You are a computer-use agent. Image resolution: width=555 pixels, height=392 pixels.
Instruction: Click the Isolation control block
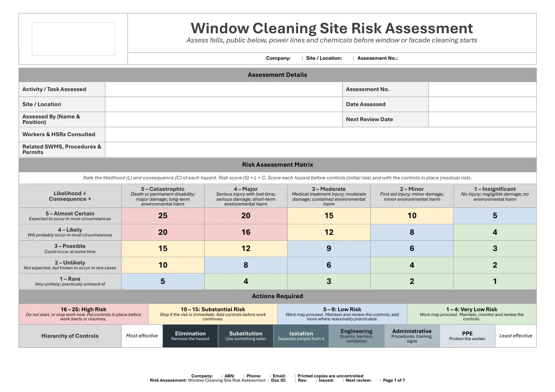pos(301,336)
